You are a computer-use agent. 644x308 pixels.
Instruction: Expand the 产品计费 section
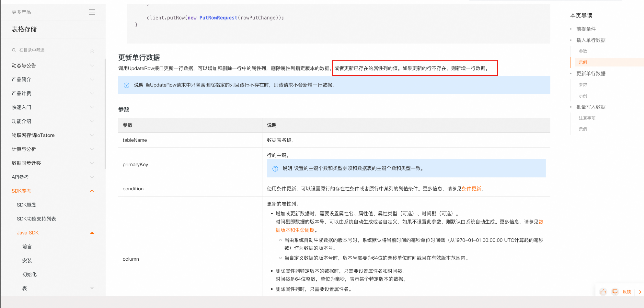[x=92, y=93]
